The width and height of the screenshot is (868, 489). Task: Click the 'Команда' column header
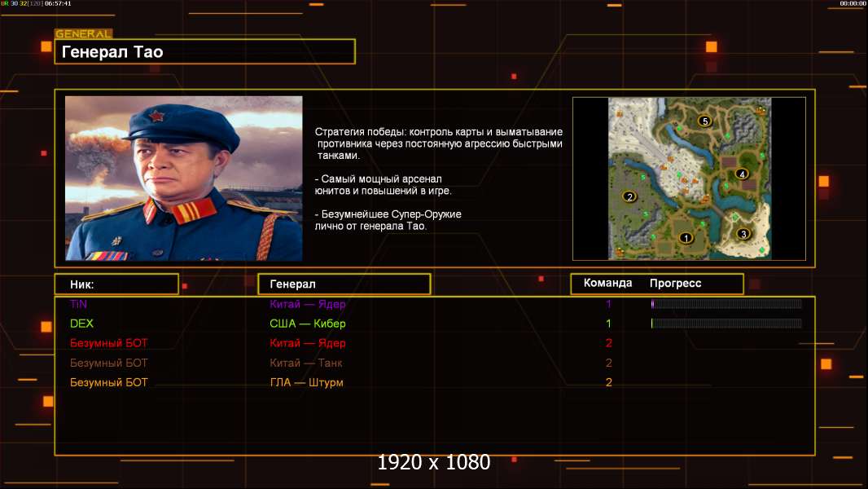607,283
